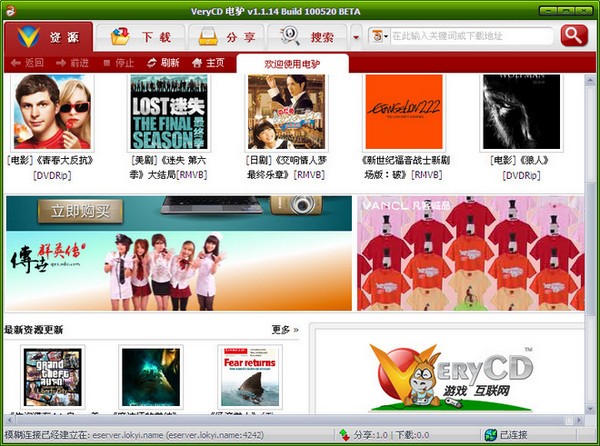Screen dimensions: 600x446
Task: Stop page loading with the 停止 button
Action: (x=118, y=63)
